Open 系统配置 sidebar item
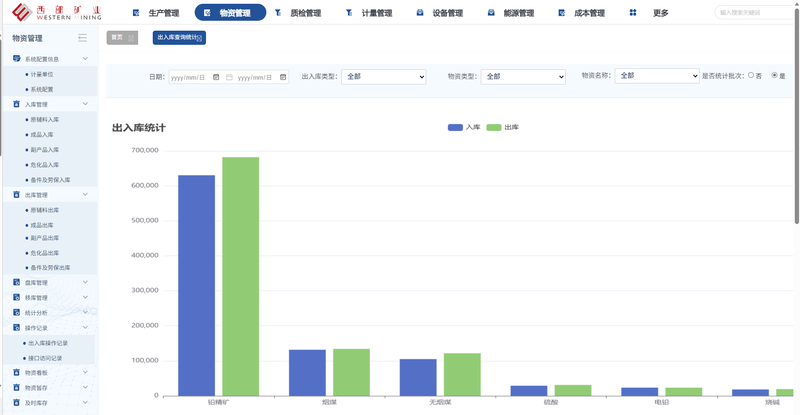The height and width of the screenshot is (415, 800). coord(41,89)
